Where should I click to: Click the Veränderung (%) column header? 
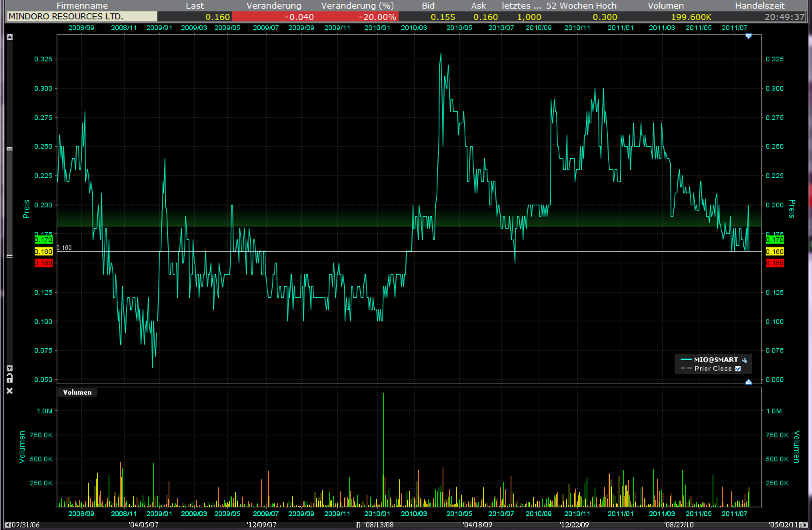coord(359,5)
